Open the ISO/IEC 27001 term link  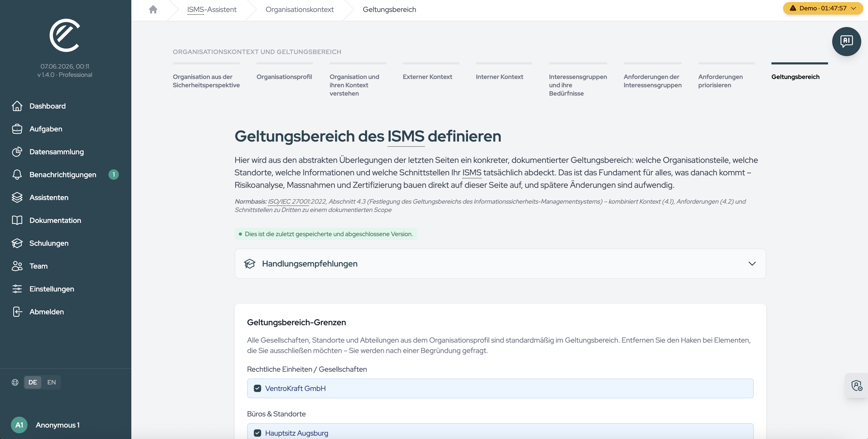[x=289, y=201]
